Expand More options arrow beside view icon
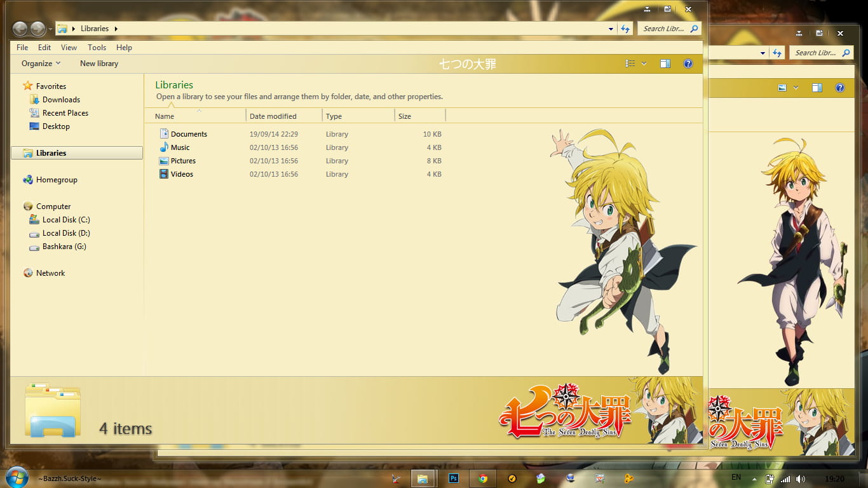The height and width of the screenshot is (488, 868). pos(644,64)
